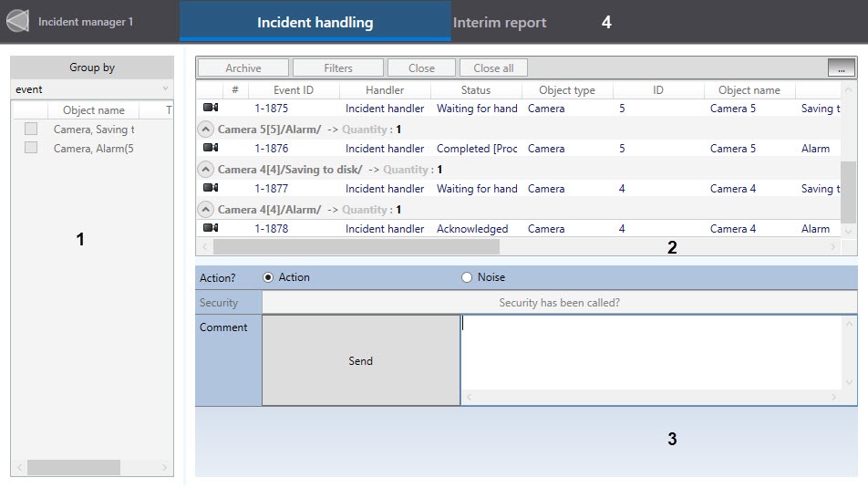The width and height of the screenshot is (868, 488).
Task: Click the Incident manager logo icon
Action: pyautogui.click(x=18, y=21)
